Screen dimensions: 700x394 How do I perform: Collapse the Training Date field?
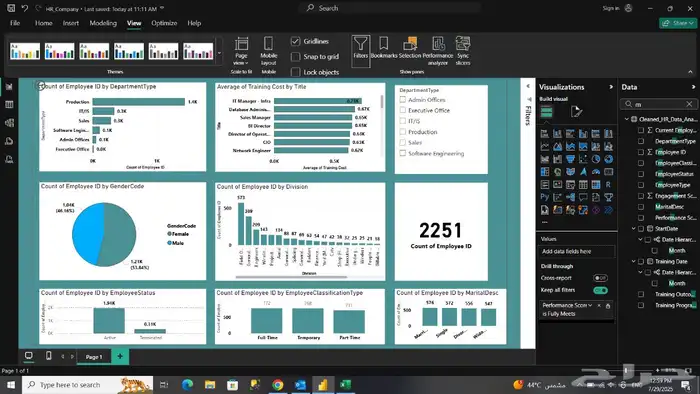click(x=633, y=261)
